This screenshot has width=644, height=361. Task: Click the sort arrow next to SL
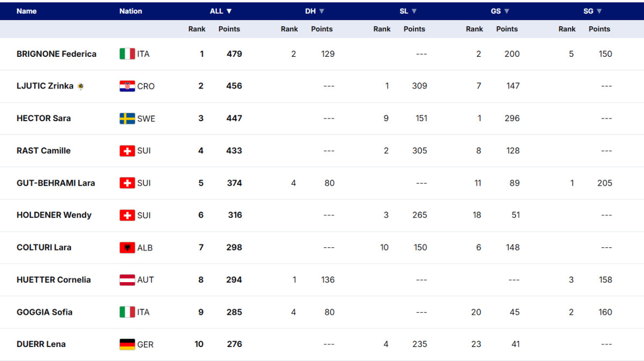[x=414, y=11]
